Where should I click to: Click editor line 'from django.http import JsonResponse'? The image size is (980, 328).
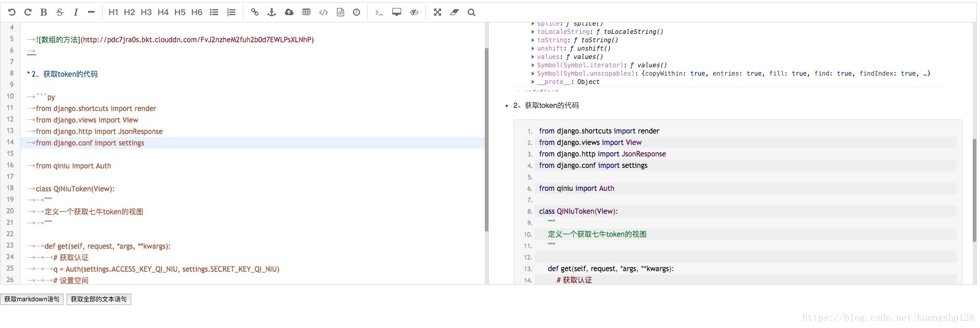click(99, 131)
